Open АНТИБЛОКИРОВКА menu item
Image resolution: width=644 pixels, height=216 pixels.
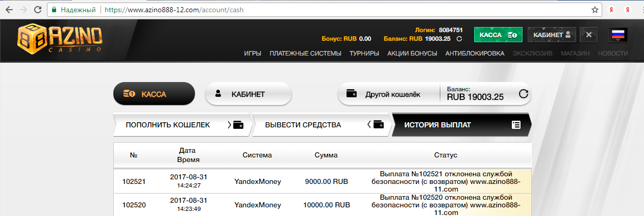[x=475, y=53]
